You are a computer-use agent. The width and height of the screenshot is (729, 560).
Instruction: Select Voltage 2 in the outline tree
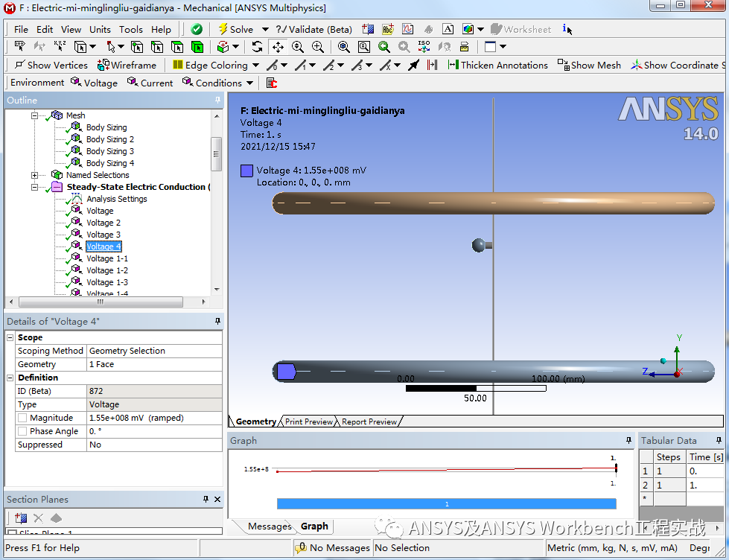[104, 223]
